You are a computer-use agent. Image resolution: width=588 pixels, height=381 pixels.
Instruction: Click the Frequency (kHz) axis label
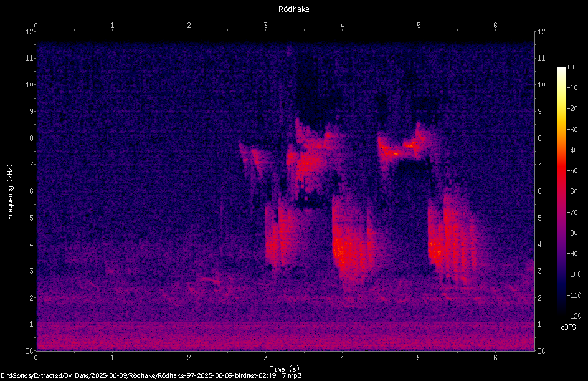(x=10, y=192)
